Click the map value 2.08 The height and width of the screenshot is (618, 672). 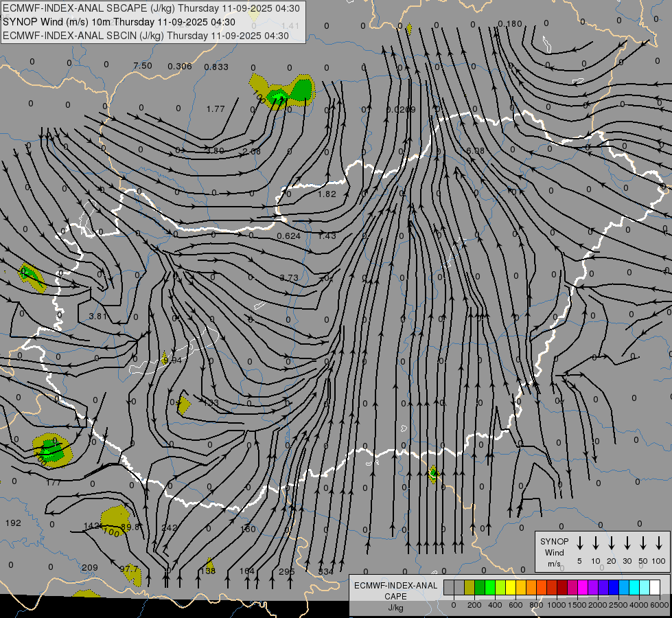[252, 151]
